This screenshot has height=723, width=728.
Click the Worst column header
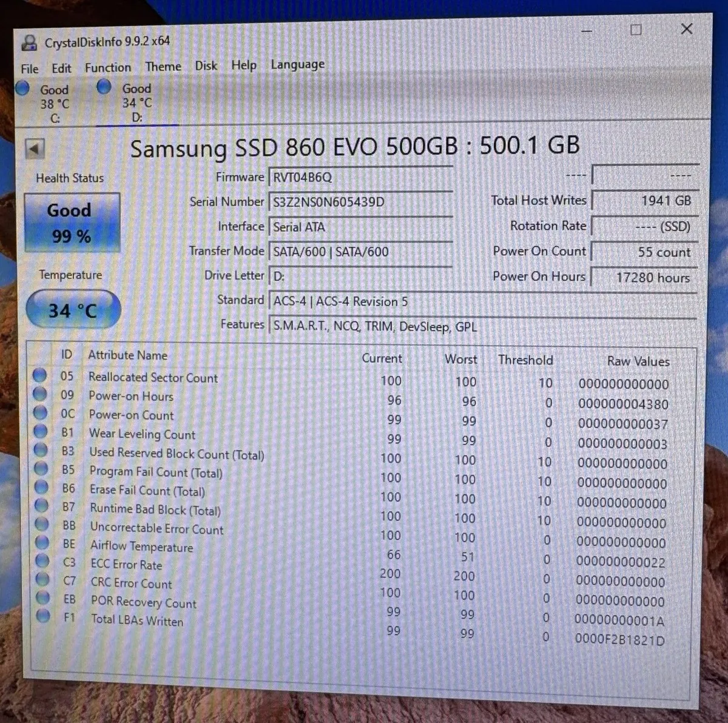tap(461, 359)
